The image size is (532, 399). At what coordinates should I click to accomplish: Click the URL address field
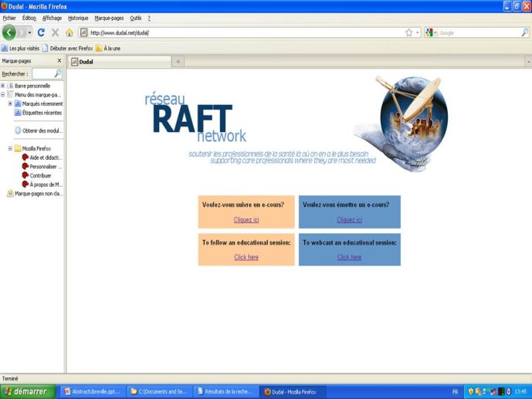pyautogui.click(x=246, y=32)
